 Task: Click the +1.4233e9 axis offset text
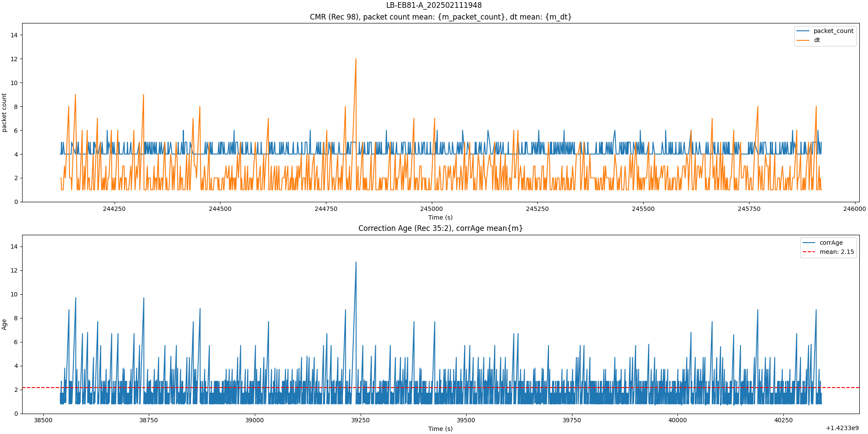pyautogui.click(x=842, y=428)
